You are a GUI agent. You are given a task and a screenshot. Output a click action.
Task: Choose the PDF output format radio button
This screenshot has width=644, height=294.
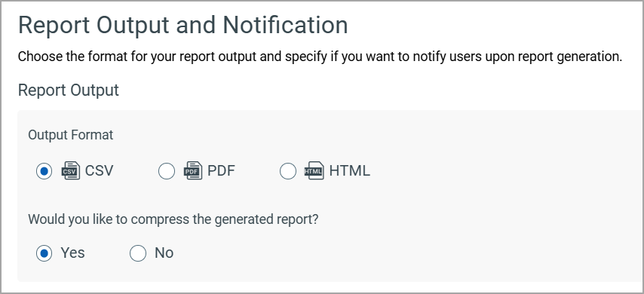pyautogui.click(x=167, y=171)
